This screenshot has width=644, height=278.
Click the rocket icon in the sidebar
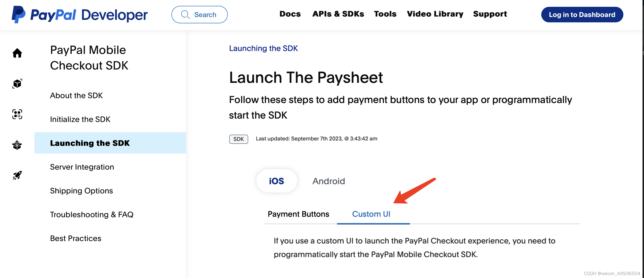(x=17, y=175)
